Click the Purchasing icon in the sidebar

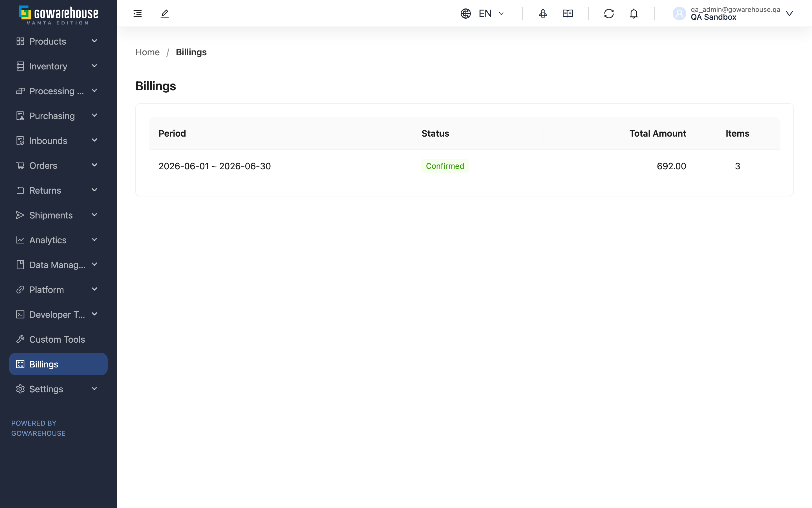coord(20,116)
